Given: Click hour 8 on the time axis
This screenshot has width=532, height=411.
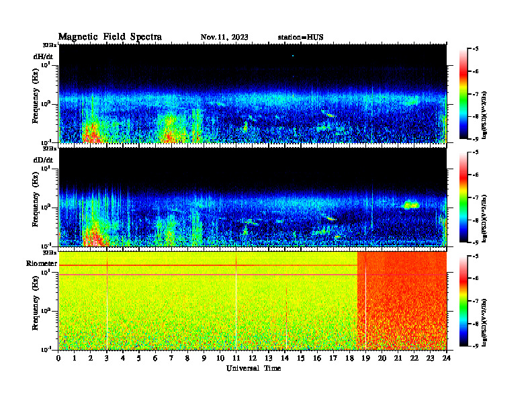Looking at the screenshot, I should pos(187,358).
